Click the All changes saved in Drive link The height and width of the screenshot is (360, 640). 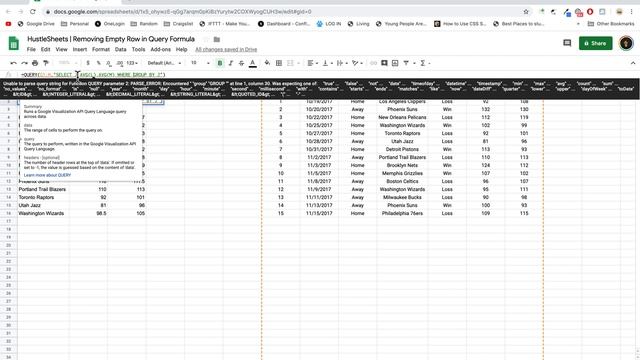click(226, 49)
